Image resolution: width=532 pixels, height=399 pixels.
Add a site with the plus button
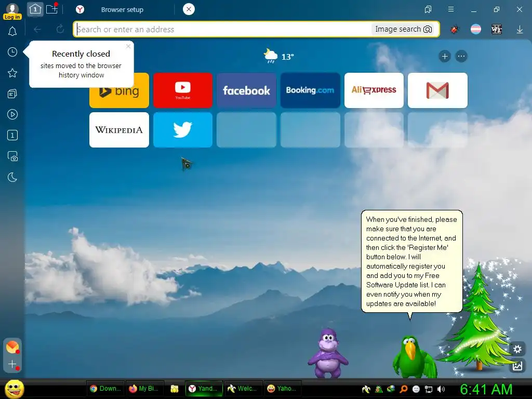[445, 56]
